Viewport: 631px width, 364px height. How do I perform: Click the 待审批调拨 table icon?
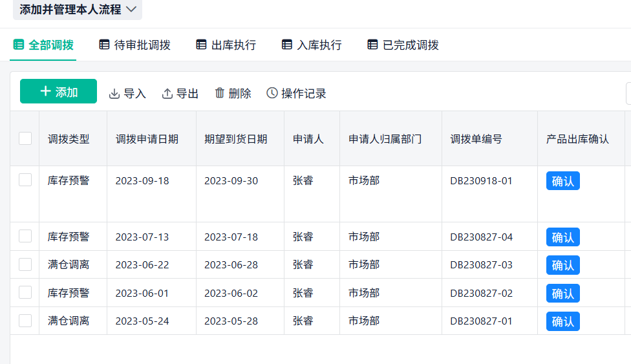(104, 45)
